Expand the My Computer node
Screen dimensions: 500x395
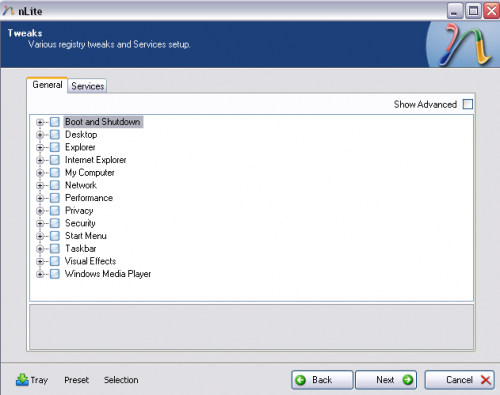40,173
